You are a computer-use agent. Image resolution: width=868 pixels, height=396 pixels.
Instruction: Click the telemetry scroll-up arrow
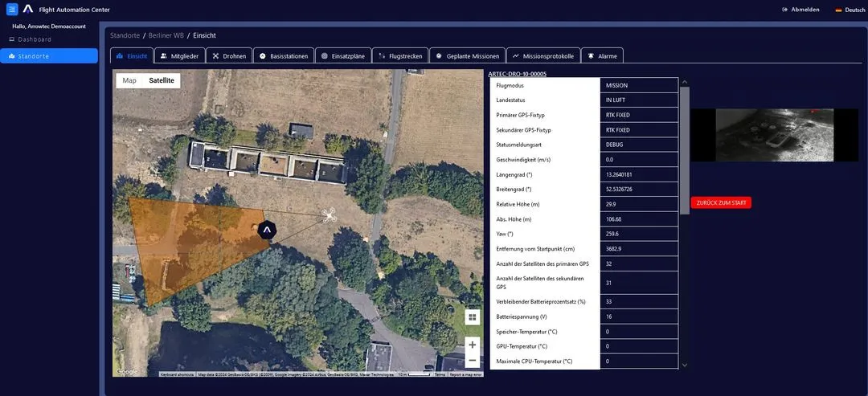(x=685, y=83)
